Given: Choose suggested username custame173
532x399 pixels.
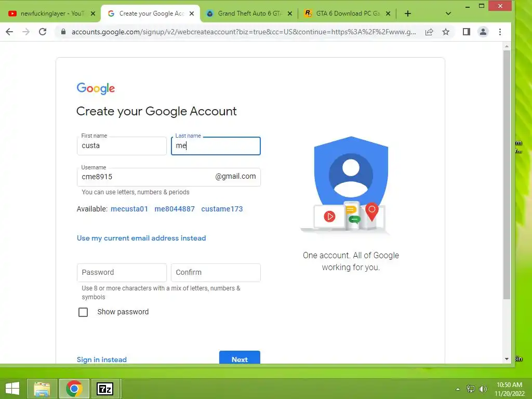Looking at the screenshot, I should [222, 209].
